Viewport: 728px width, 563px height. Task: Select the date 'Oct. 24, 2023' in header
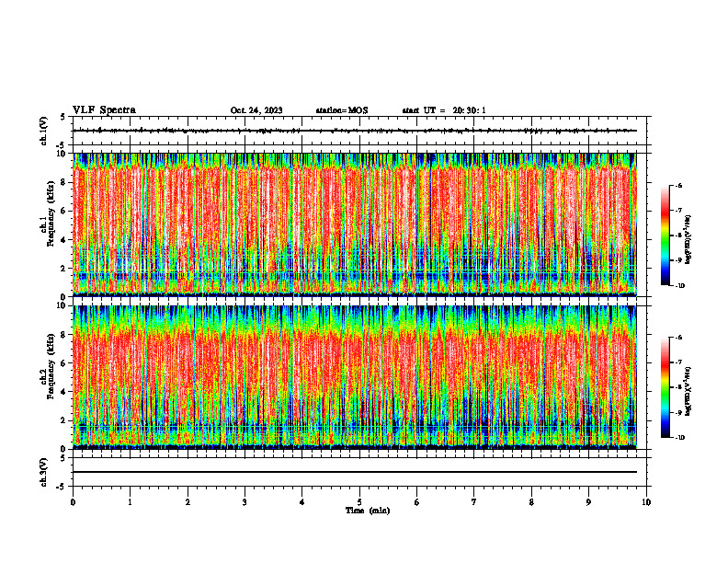point(256,110)
